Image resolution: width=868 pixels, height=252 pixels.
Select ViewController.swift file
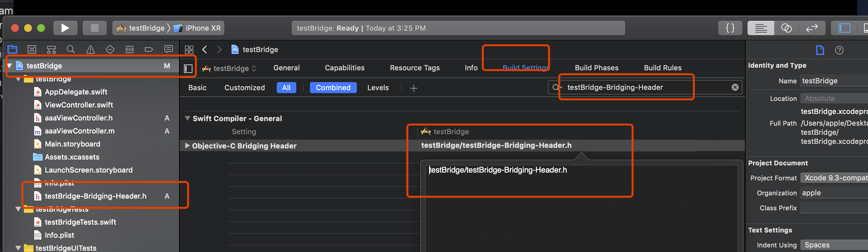coord(79,105)
